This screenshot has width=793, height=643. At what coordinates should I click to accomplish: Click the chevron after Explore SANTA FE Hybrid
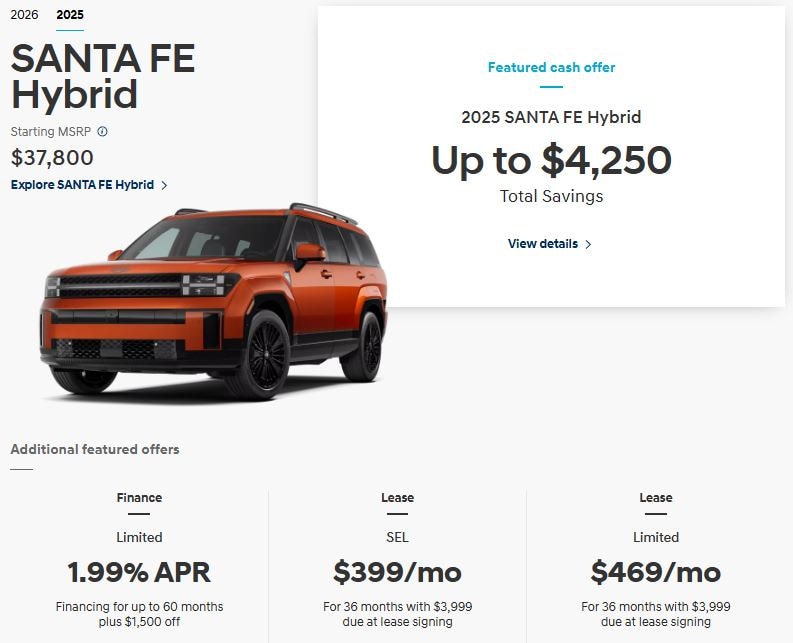coord(164,185)
